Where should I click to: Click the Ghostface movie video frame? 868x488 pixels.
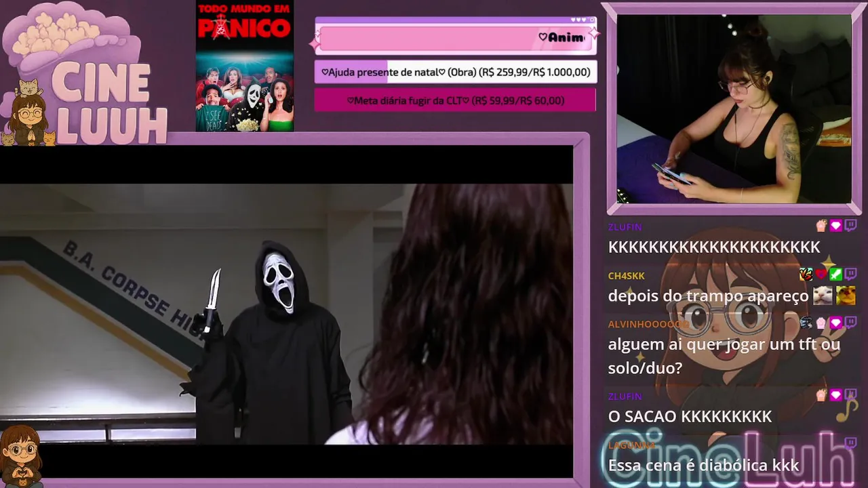[286, 314]
